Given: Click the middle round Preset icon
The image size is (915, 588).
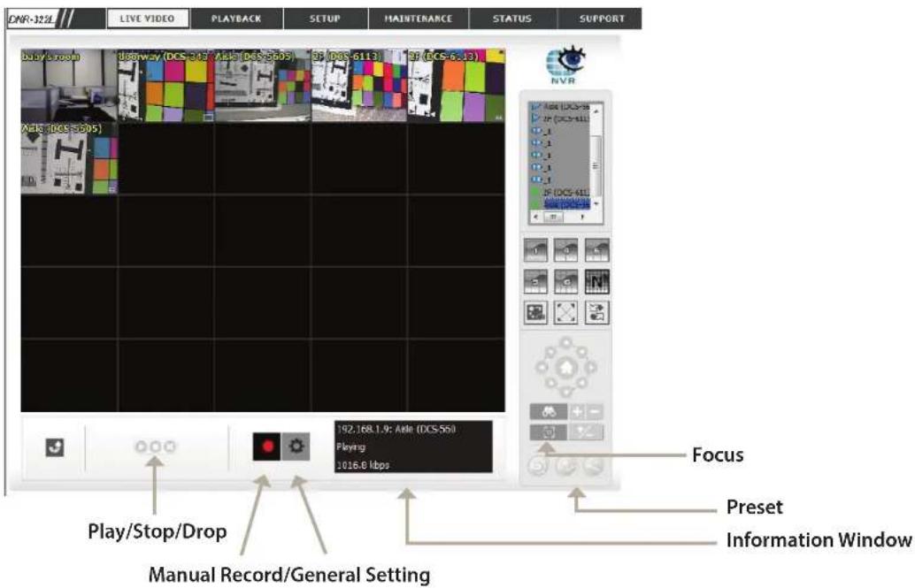Looking at the screenshot, I should pyautogui.click(x=566, y=465).
